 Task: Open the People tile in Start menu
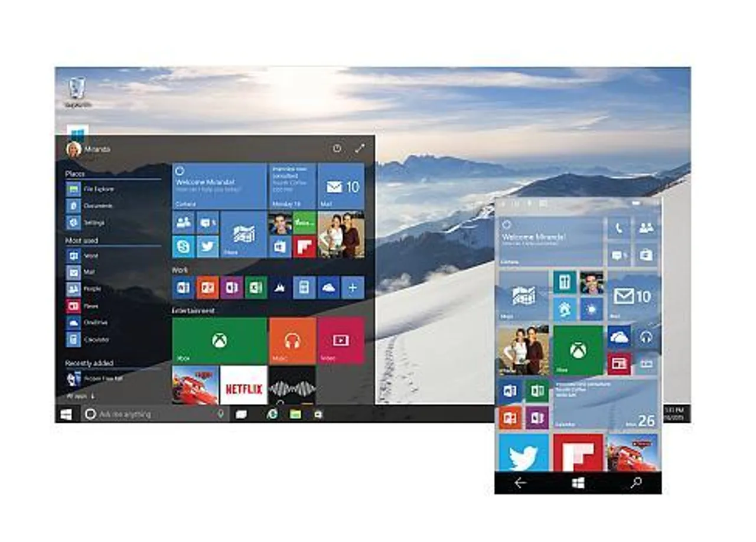pos(183,222)
